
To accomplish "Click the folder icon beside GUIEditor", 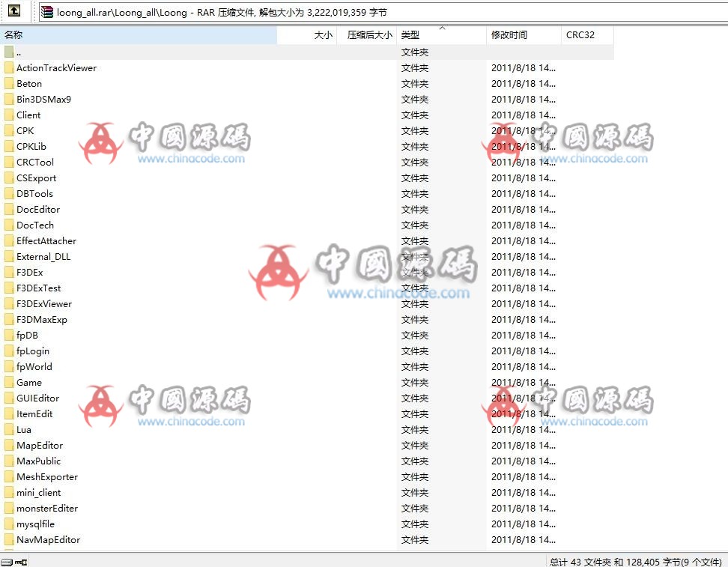I will (x=9, y=398).
